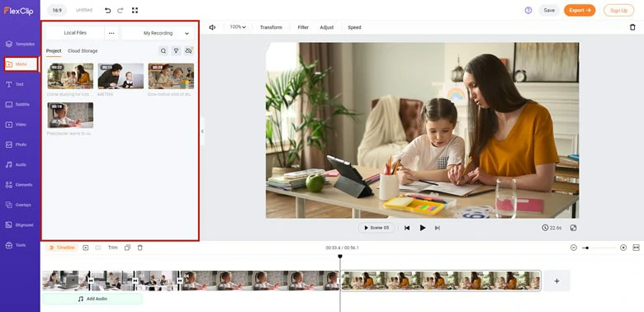Select the Preschooler learns media thumbnail

click(70, 116)
